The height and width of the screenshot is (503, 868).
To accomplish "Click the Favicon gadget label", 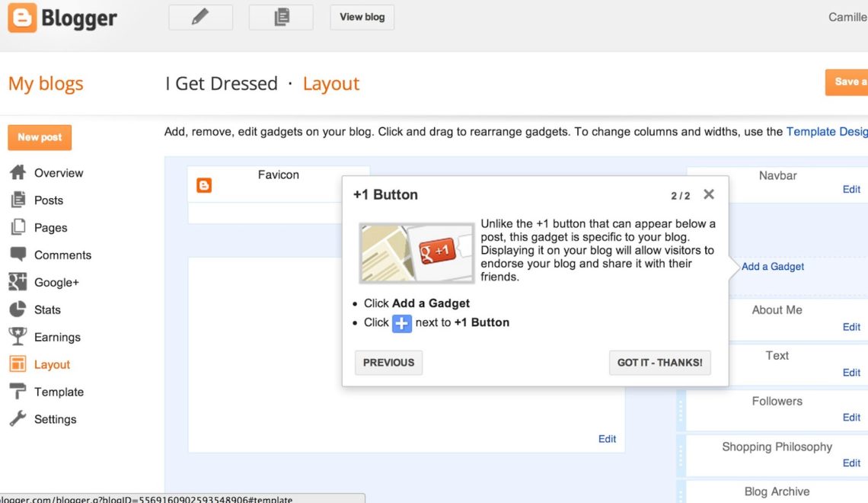I will [x=279, y=175].
